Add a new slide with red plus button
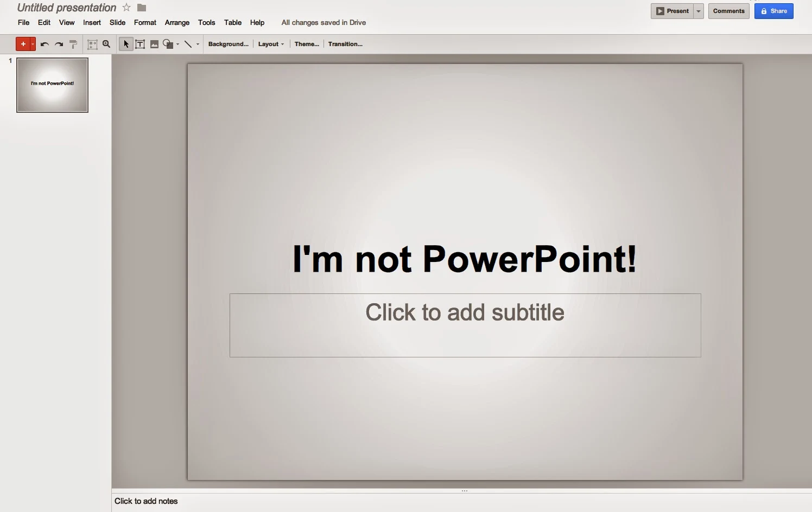This screenshot has height=512, width=812. pyautogui.click(x=23, y=44)
